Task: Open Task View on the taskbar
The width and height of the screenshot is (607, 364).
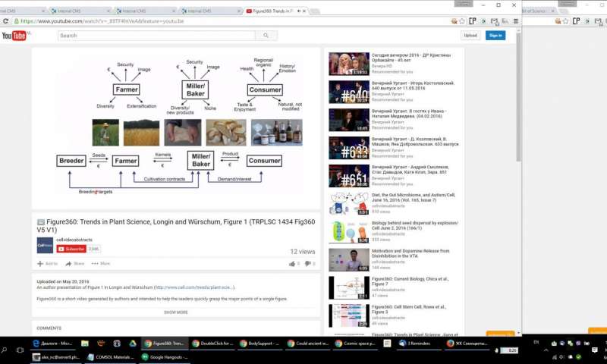Action: pos(20,350)
